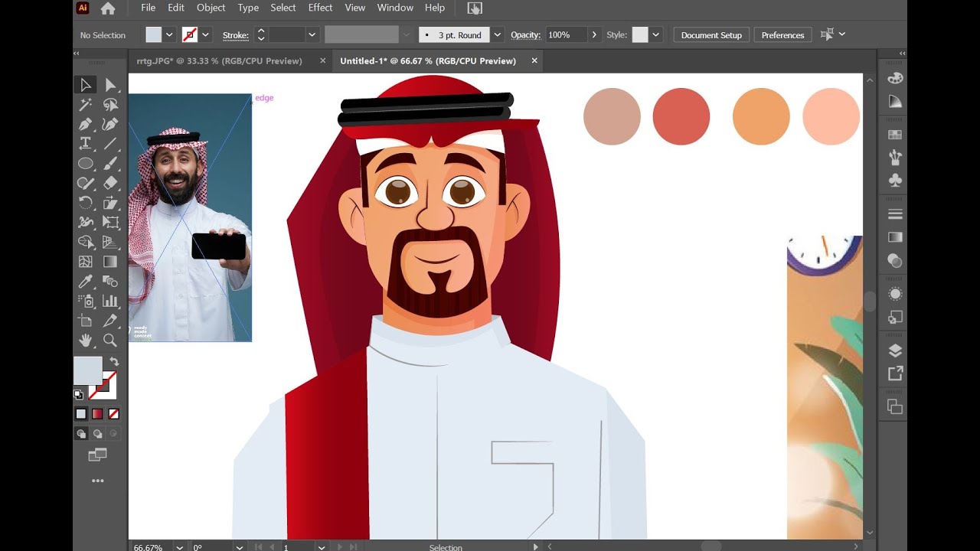The width and height of the screenshot is (980, 551).
Task: Select the Zoom tool
Action: pos(110,341)
